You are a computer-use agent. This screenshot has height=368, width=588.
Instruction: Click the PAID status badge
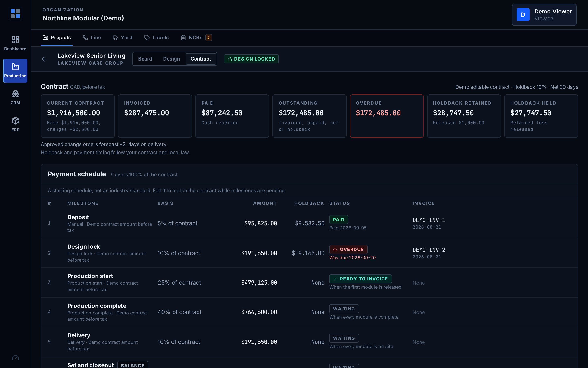click(x=339, y=220)
